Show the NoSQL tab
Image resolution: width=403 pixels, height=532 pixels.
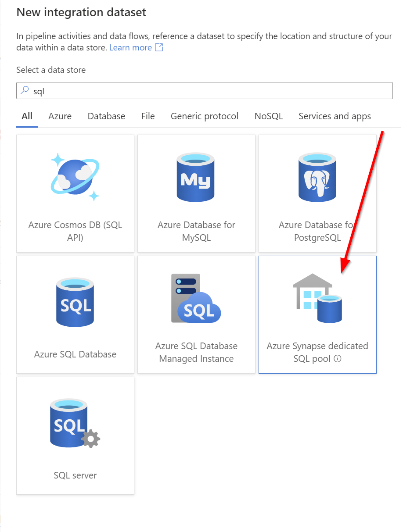coord(269,116)
